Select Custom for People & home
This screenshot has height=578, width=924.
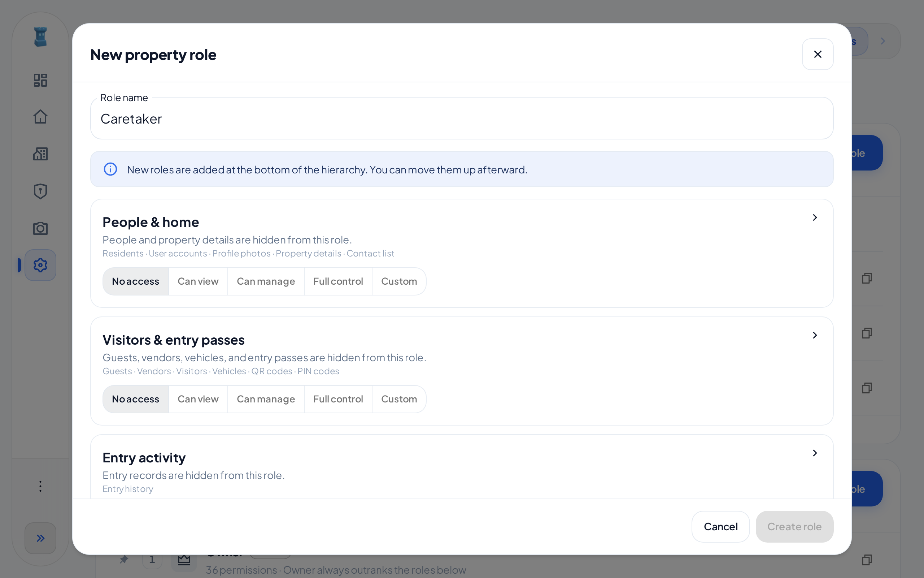[x=399, y=281]
